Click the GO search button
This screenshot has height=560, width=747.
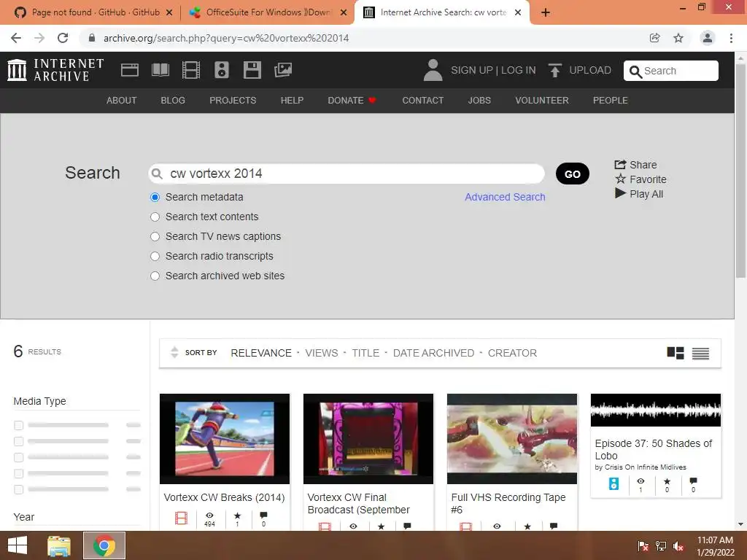572,174
